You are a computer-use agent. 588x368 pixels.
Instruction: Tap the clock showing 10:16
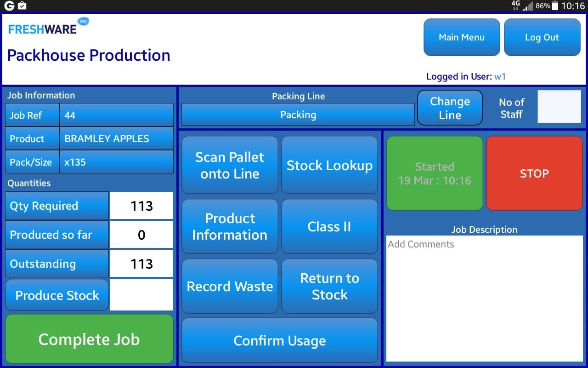573,6
